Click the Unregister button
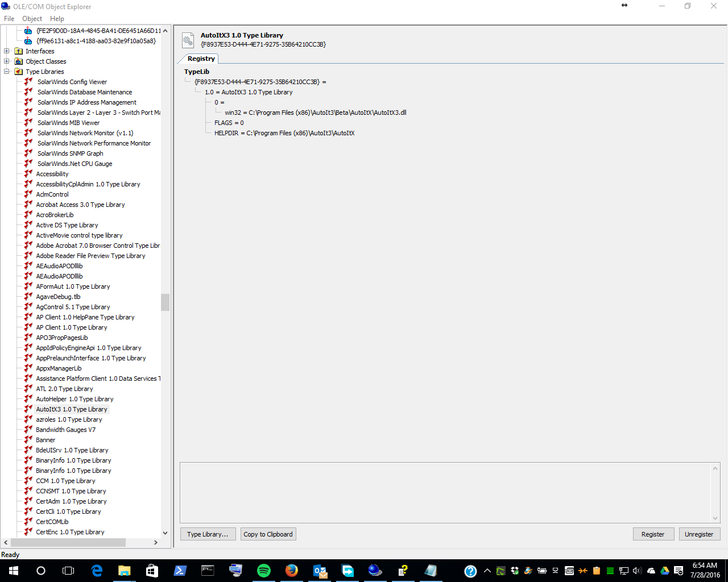728x582 pixels. tap(699, 534)
